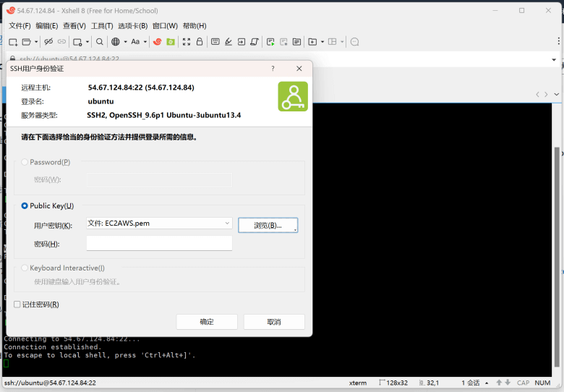The image size is (564, 392).
Task: Click the New File Transfer folder-plus icon
Action: (312, 42)
